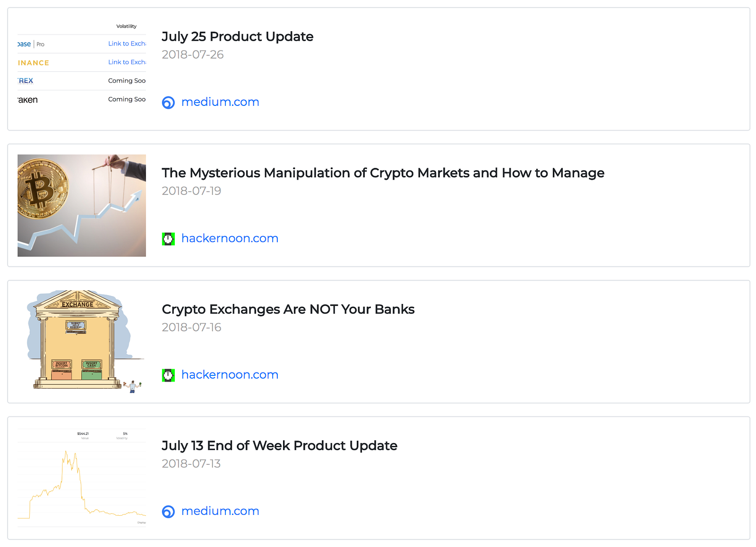756x547 pixels.
Task: Click the 2018-07-13 date label
Action: coord(191,464)
